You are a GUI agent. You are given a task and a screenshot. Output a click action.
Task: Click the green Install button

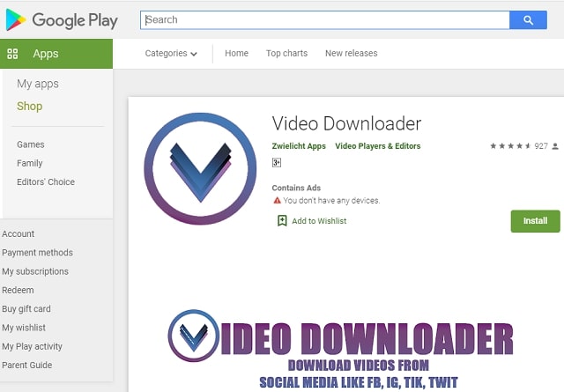[535, 221]
